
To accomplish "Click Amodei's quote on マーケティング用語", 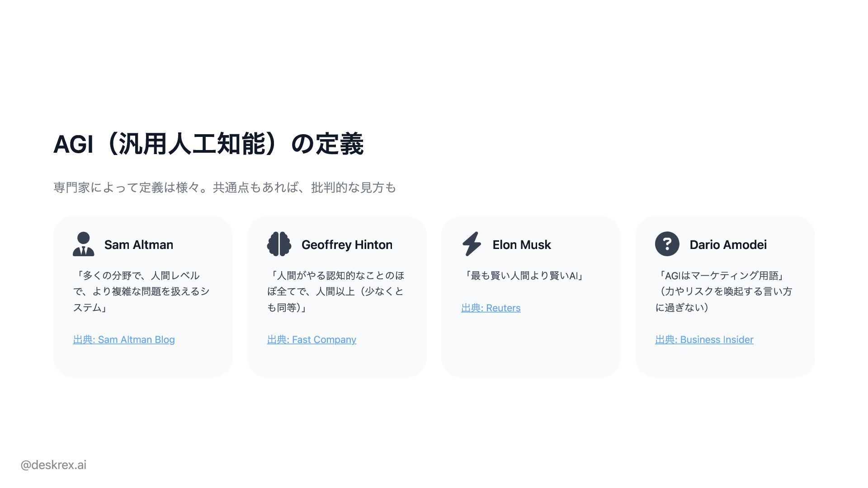I will [x=721, y=276].
